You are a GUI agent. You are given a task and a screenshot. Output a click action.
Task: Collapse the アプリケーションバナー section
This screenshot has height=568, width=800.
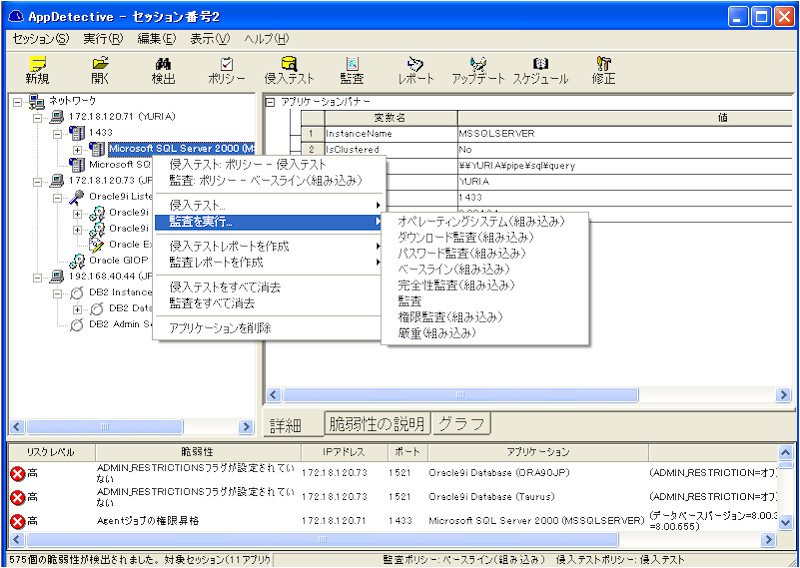(x=271, y=102)
